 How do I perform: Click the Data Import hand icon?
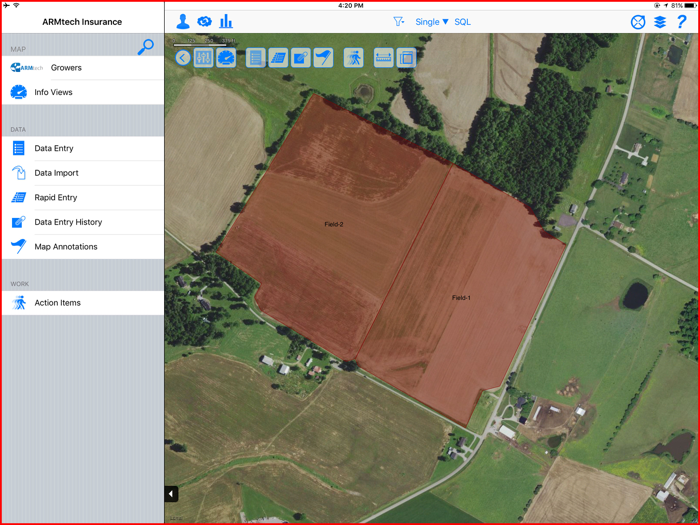(x=18, y=173)
